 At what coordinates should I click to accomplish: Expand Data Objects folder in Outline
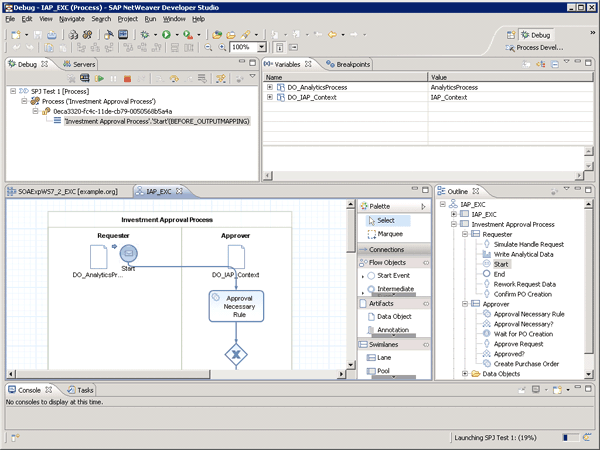(465, 374)
